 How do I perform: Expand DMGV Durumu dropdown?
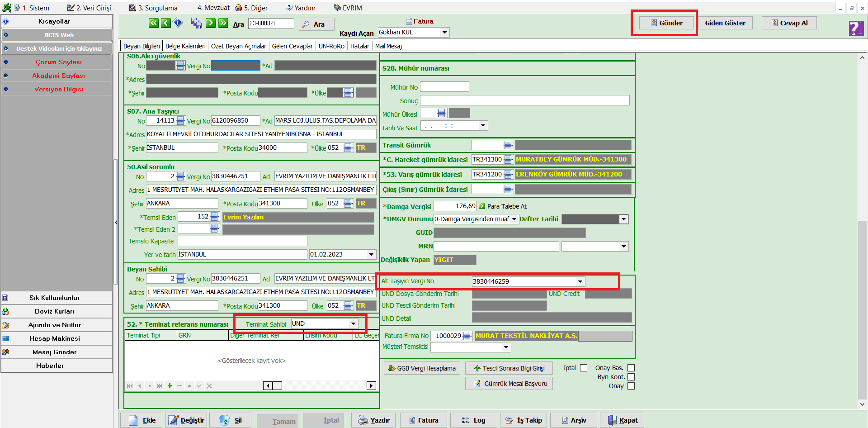coord(514,219)
